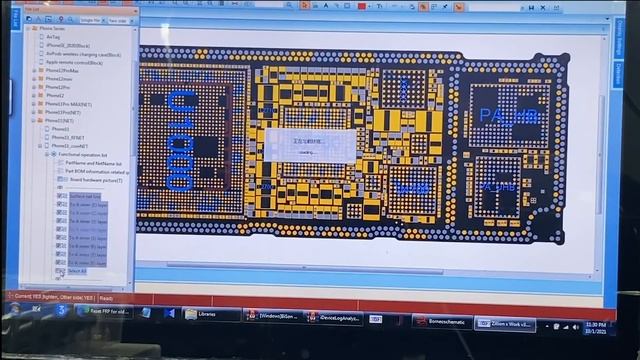
Task: Toggle highlighted orange tool left of align icon
Action: pos(423,7)
